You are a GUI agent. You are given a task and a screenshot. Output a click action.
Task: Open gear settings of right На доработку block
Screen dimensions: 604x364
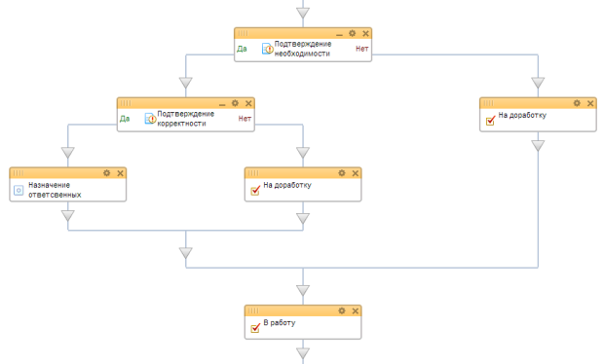577,103
